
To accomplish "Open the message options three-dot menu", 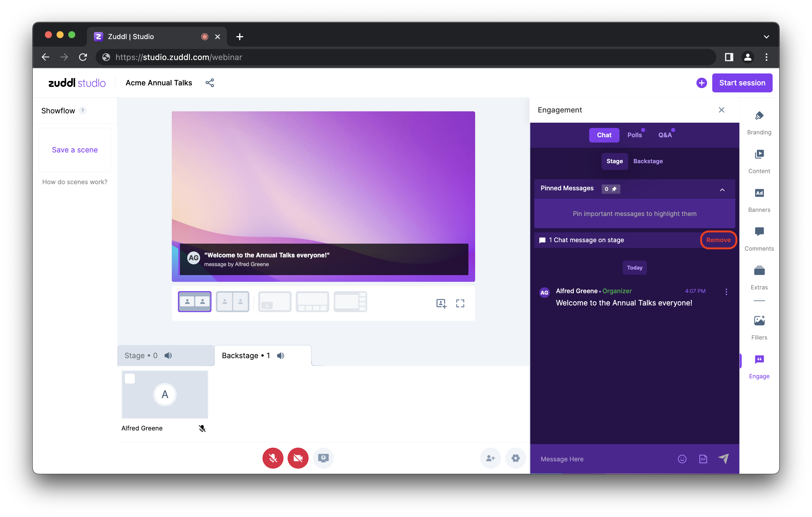I will coord(726,292).
